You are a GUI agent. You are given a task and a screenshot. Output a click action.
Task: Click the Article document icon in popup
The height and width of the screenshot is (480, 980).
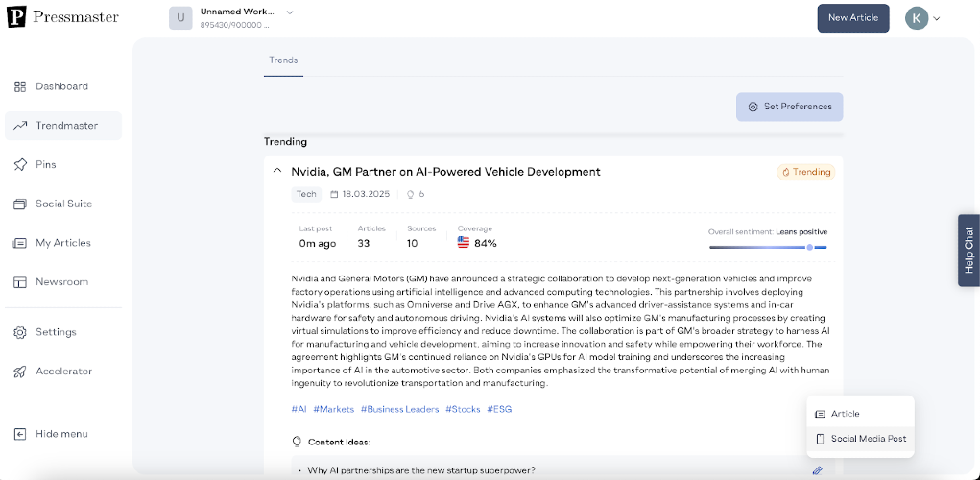tap(820, 414)
